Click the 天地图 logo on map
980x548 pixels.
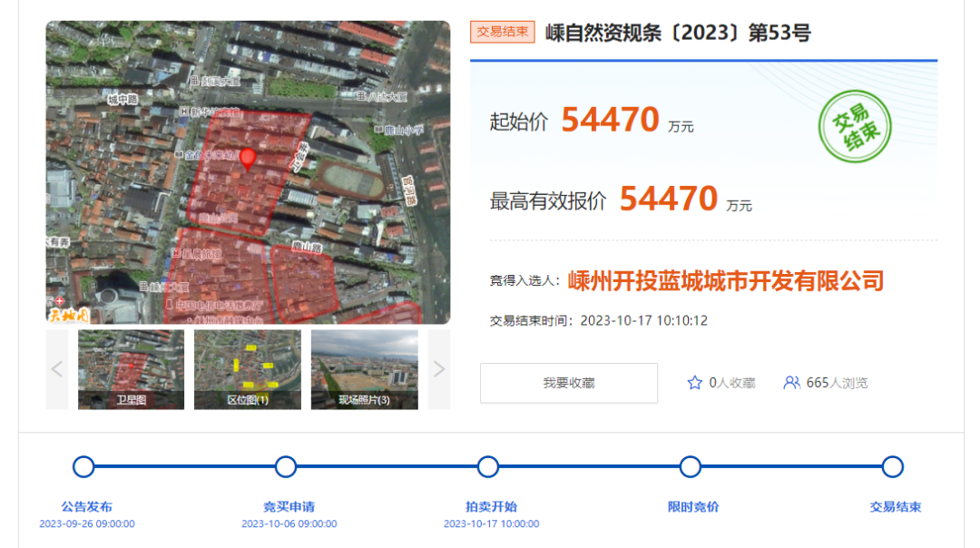tap(69, 314)
